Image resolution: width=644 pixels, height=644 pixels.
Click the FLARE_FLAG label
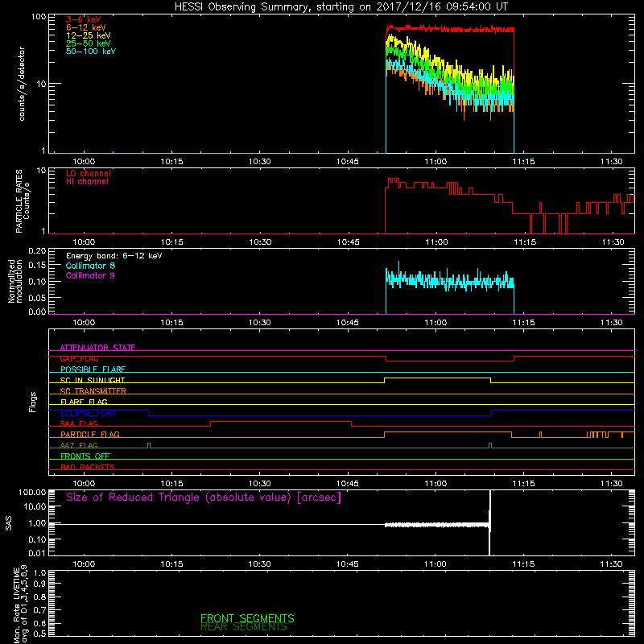84,402
